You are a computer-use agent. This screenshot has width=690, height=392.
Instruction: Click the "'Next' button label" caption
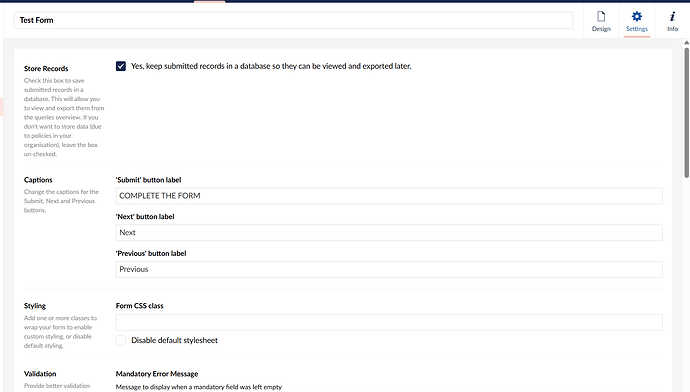[145, 216]
